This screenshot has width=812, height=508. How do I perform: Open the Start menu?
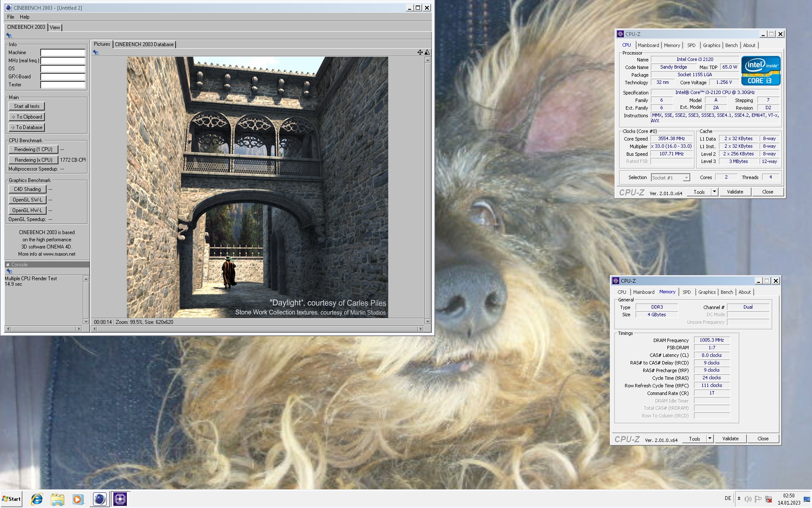pyautogui.click(x=11, y=499)
